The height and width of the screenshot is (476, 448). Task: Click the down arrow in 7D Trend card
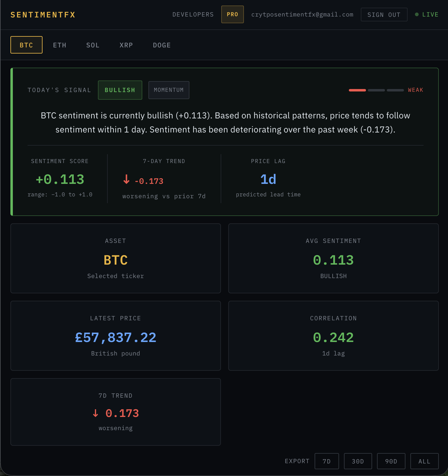(x=95, y=413)
